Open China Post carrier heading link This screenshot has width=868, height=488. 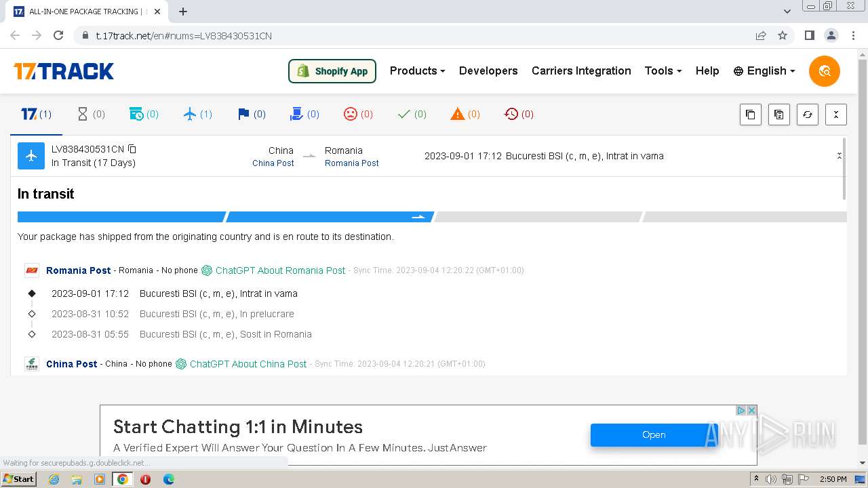[x=72, y=364]
